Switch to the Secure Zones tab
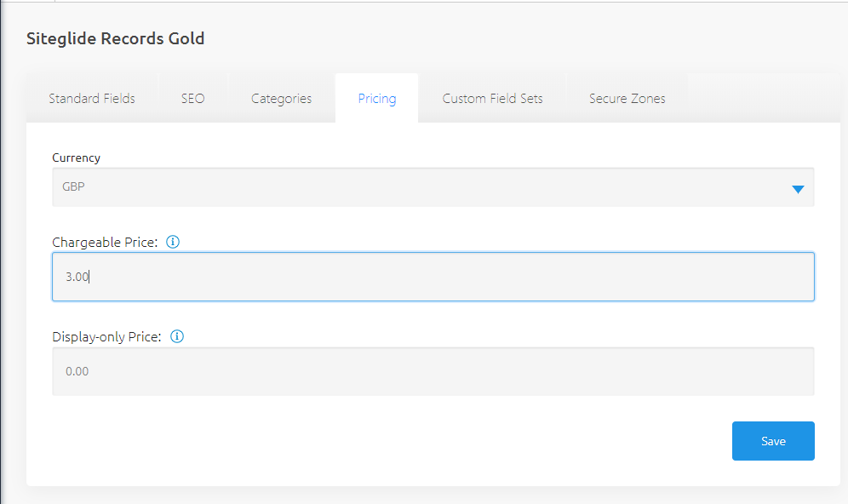This screenshot has width=848, height=504. 627,99
